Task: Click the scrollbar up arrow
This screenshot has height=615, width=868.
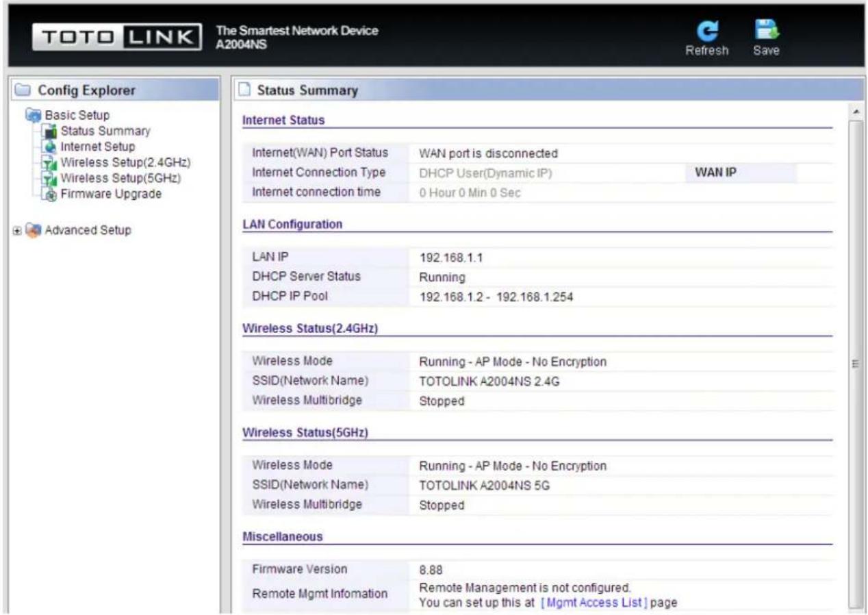Action: (856, 112)
